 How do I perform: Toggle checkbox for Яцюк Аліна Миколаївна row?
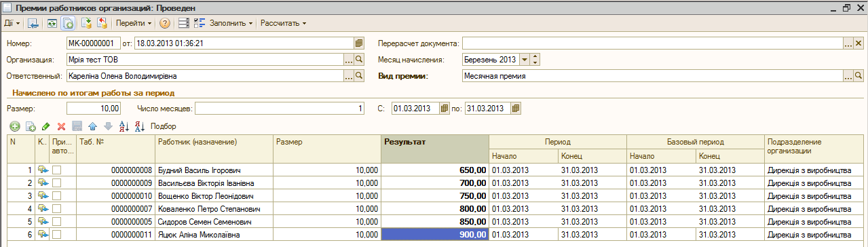click(x=57, y=235)
